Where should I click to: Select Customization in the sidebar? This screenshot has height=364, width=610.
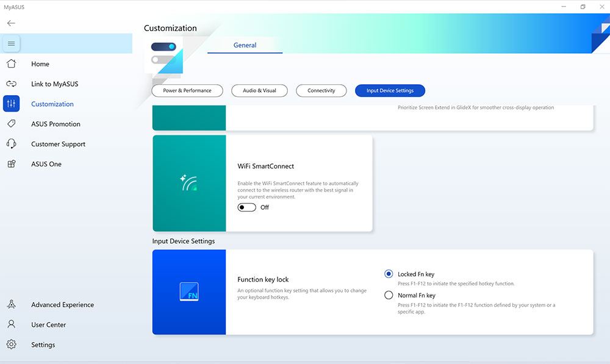pos(52,104)
